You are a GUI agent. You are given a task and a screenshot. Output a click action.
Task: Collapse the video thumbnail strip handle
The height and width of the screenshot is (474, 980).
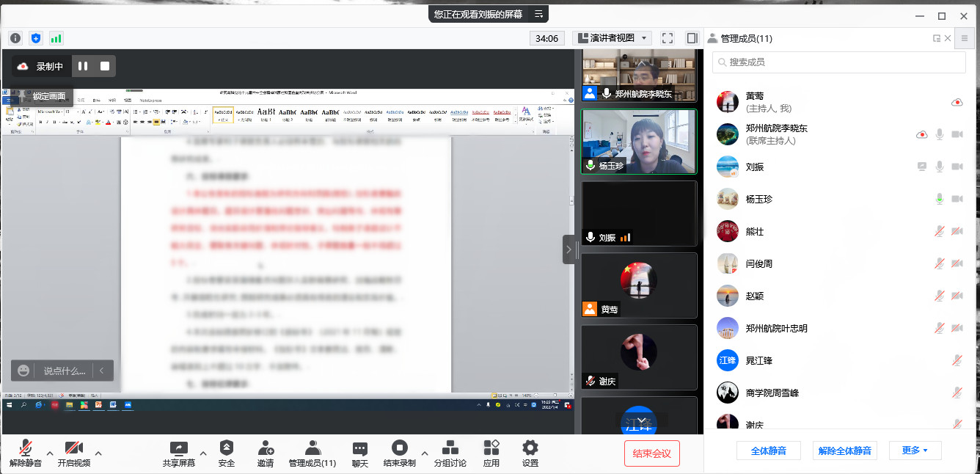pyautogui.click(x=568, y=249)
